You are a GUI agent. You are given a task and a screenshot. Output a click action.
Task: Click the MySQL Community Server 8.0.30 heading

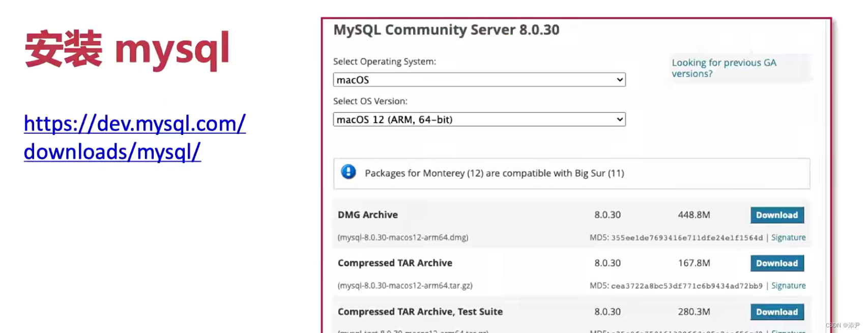[x=445, y=30]
